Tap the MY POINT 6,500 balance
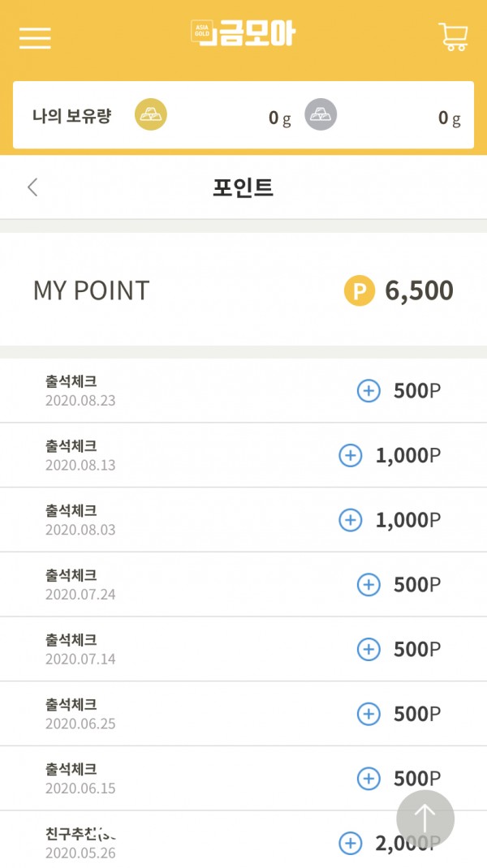 [x=419, y=290]
